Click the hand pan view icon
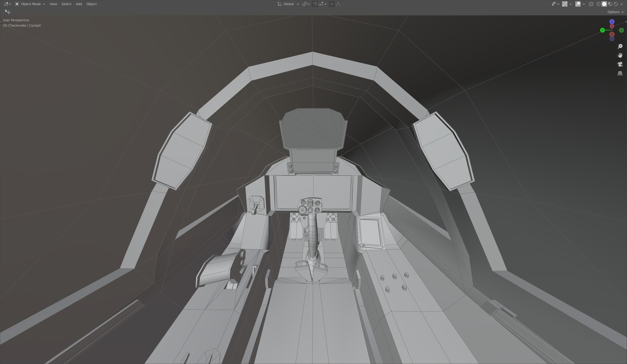 (x=620, y=55)
